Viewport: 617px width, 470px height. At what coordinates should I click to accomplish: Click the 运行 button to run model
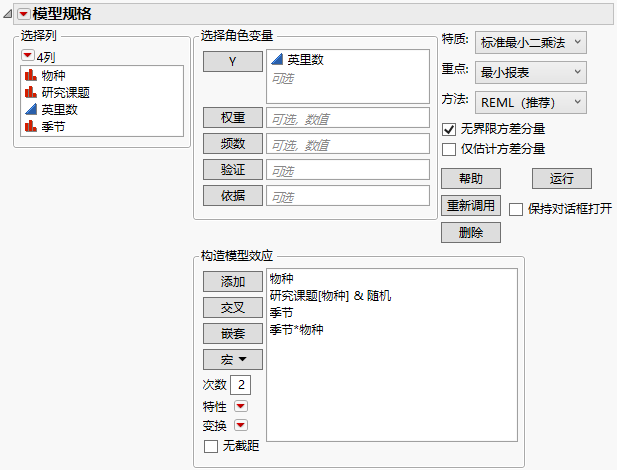[x=562, y=179]
